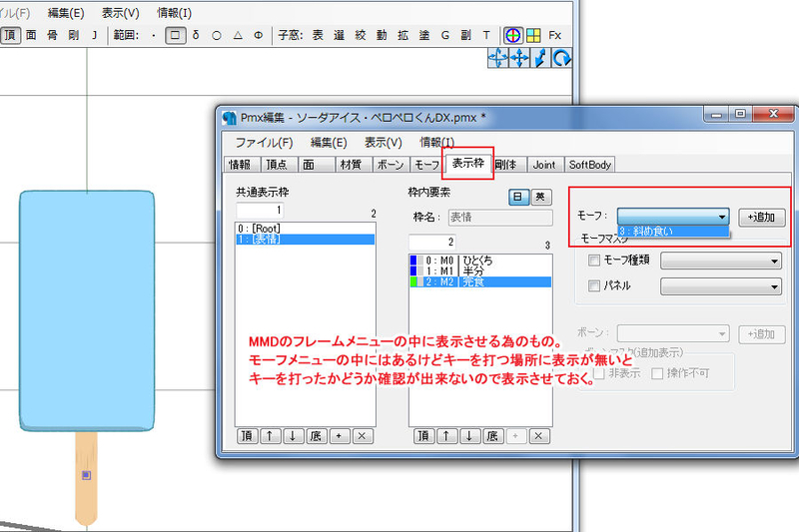Open 表示(V) menu in Pmx編集 window
The image size is (799, 532).
(x=384, y=142)
